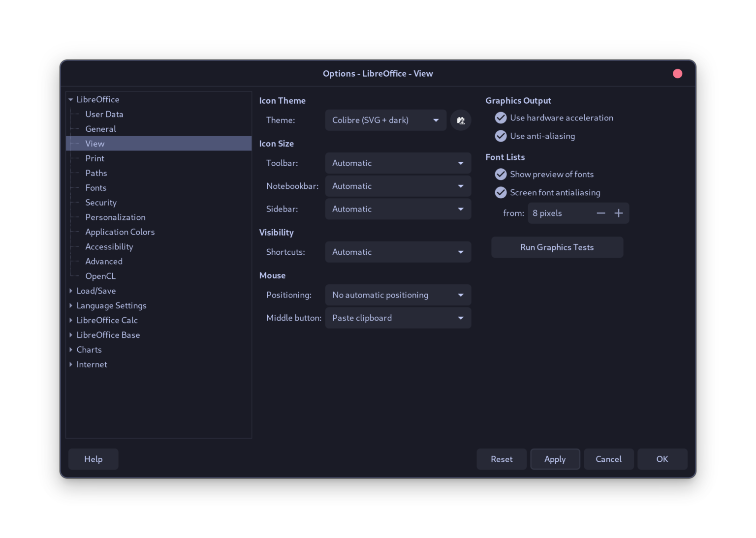
Task: Uncheck Show preview of fonts
Action: point(501,175)
